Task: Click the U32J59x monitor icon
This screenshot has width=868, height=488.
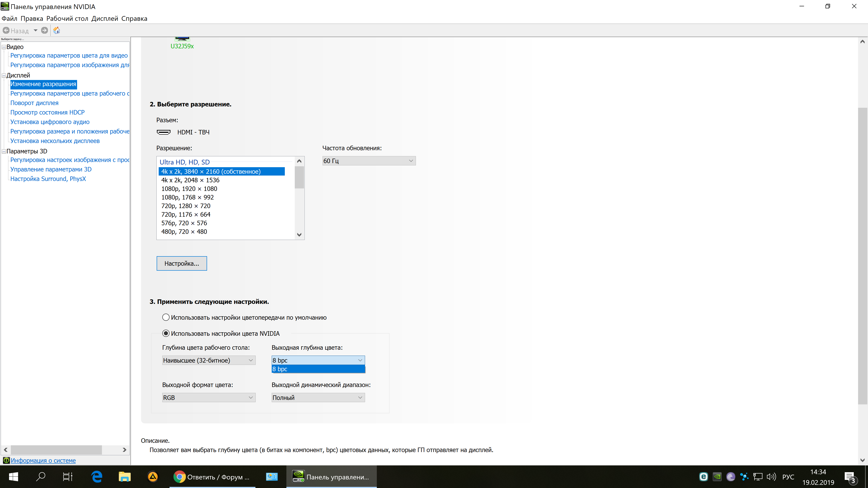Action: point(182,39)
